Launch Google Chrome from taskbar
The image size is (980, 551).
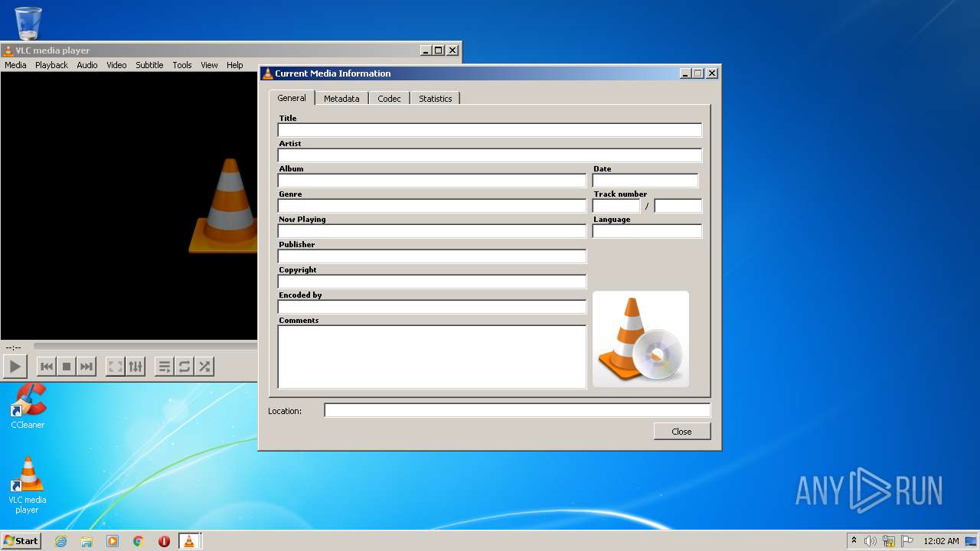tap(139, 541)
